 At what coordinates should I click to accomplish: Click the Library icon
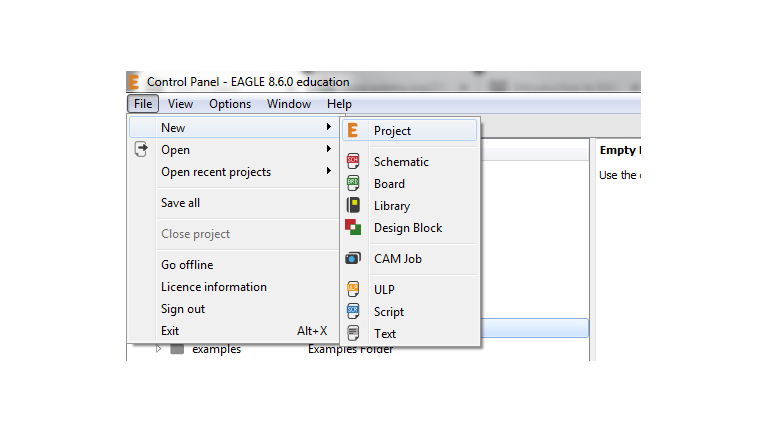(353, 206)
